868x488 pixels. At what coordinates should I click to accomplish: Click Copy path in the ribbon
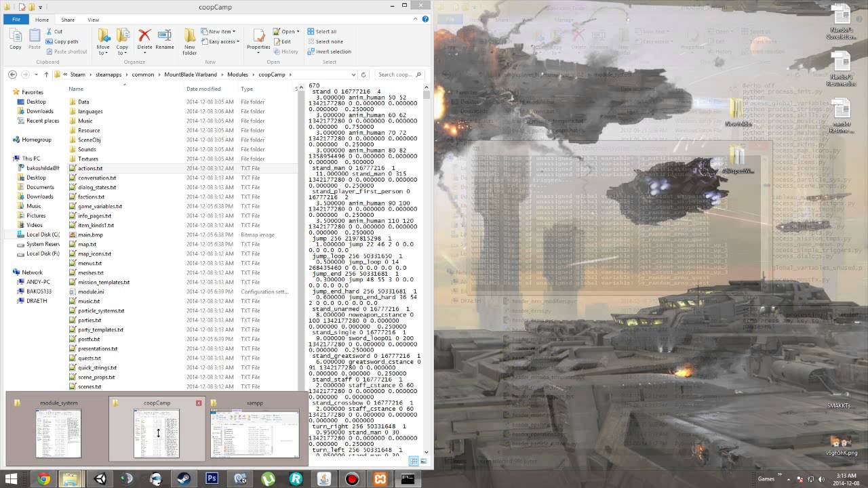[x=62, y=41]
